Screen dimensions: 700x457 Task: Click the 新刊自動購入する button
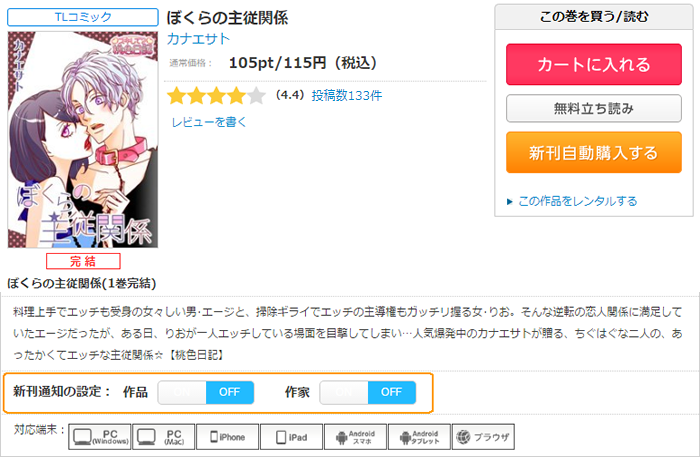[594, 153]
